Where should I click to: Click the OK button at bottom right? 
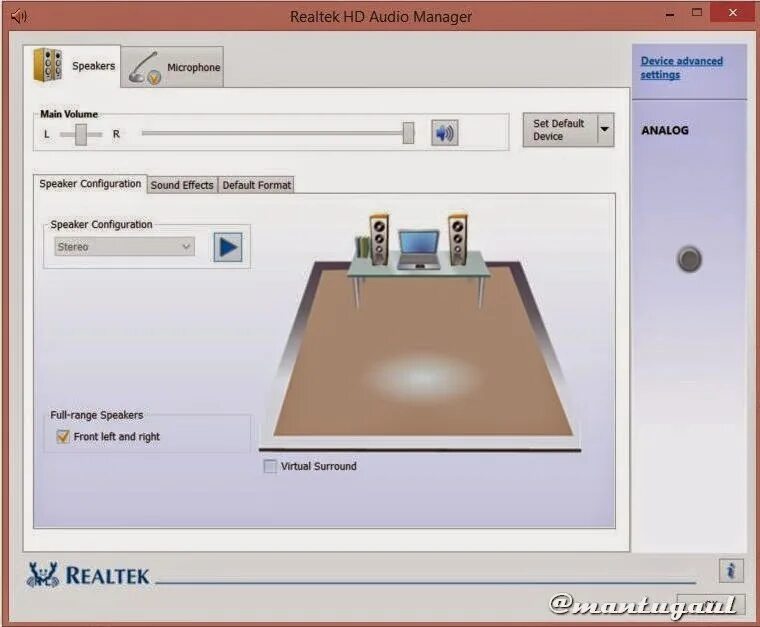tap(710, 603)
